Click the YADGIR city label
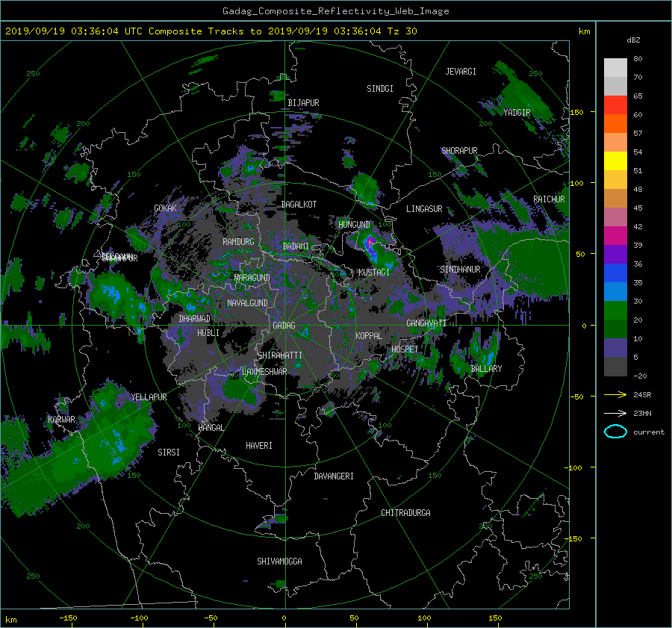672x628 pixels. tap(517, 112)
